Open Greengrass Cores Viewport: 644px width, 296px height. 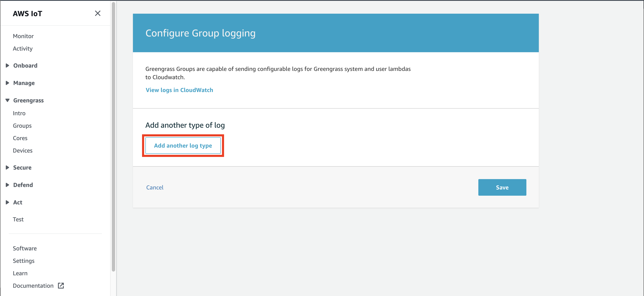20,138
